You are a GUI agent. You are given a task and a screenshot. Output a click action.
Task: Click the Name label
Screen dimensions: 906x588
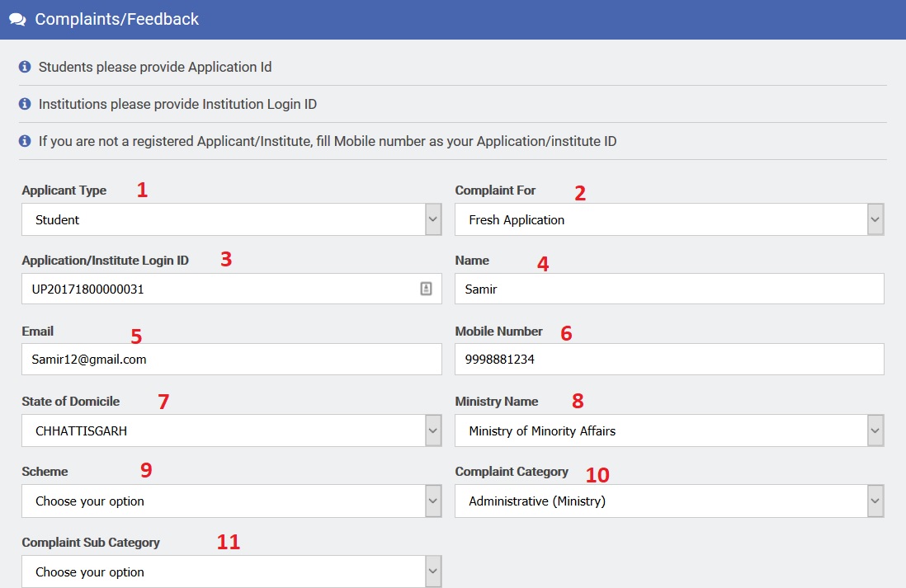(x=472, y=261)
